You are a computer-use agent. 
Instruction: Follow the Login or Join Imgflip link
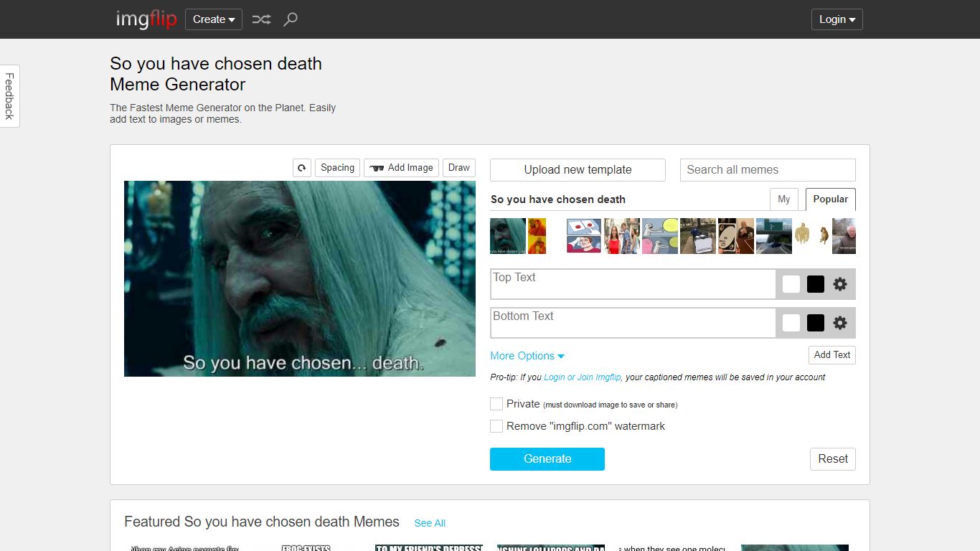[x=583, y=377]
